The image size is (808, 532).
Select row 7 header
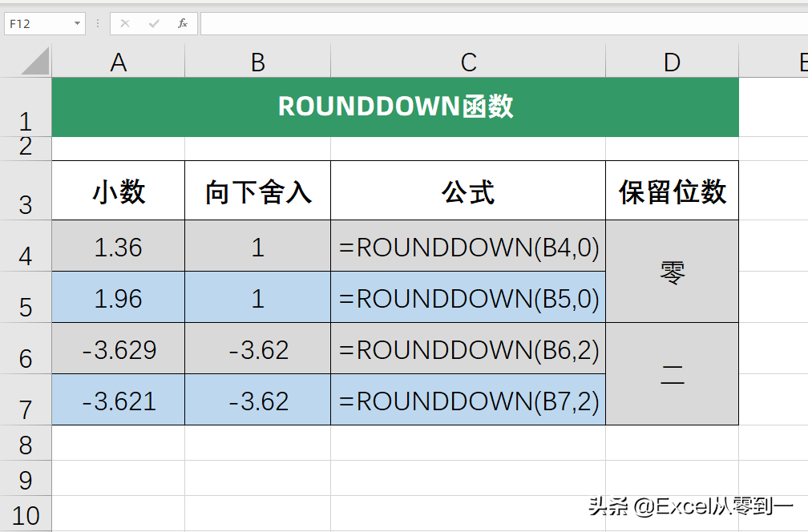pos(26,400)
